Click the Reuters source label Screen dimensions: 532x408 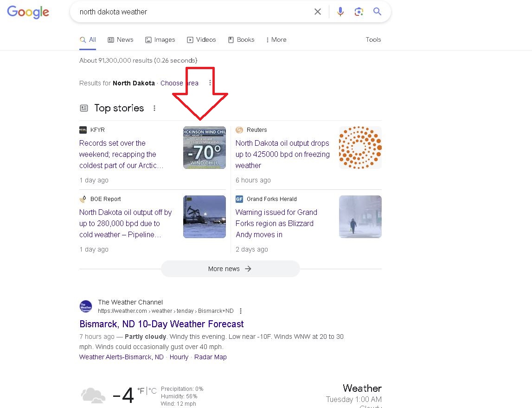click(x=257, y=130)
